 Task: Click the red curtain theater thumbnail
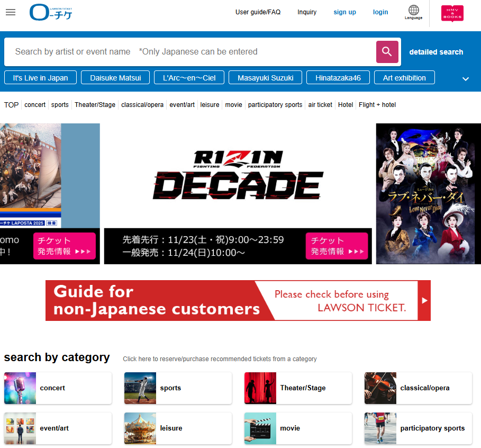pyautogui.click(x=260, y=388)
